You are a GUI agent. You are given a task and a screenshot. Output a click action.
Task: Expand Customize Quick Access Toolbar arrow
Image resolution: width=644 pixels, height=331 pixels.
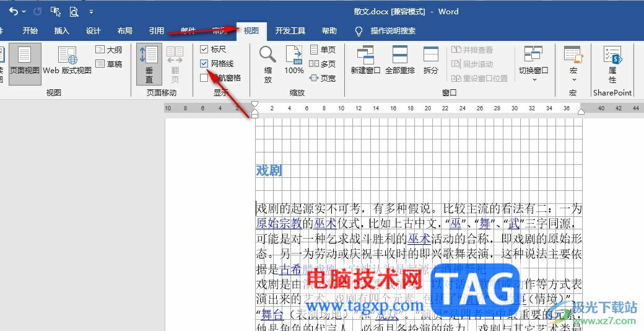click(91, 12)
